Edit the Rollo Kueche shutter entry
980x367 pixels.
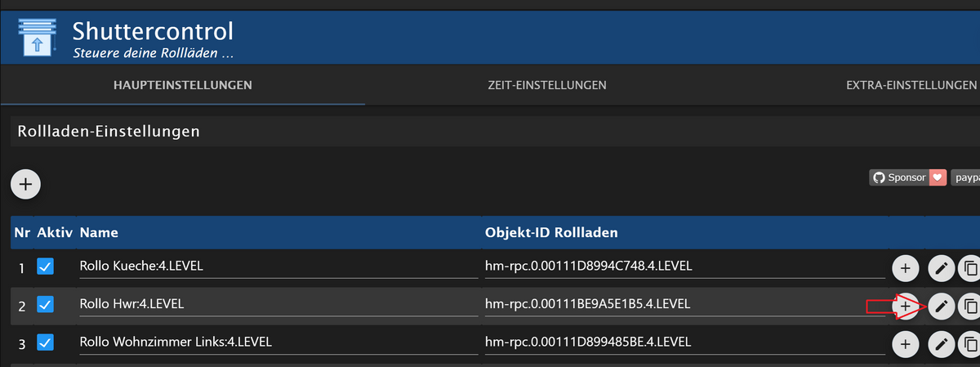[942, 267]
